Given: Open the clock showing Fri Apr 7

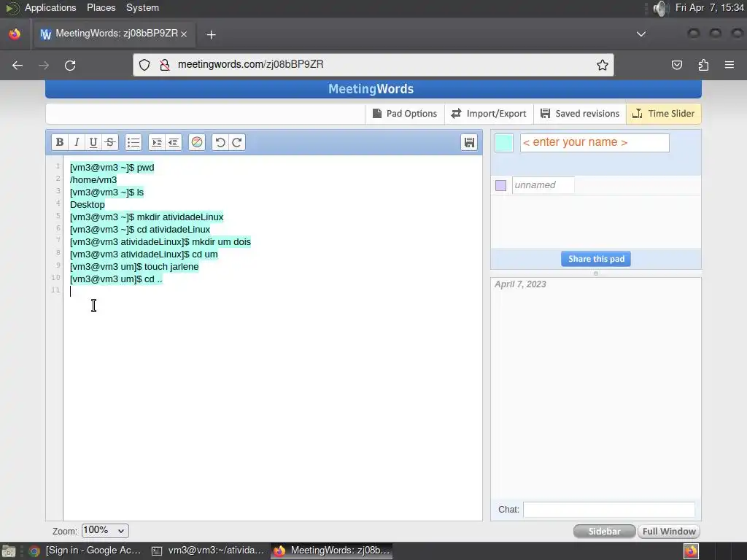Looking at the screenshot, I should [x=709, y=7].
